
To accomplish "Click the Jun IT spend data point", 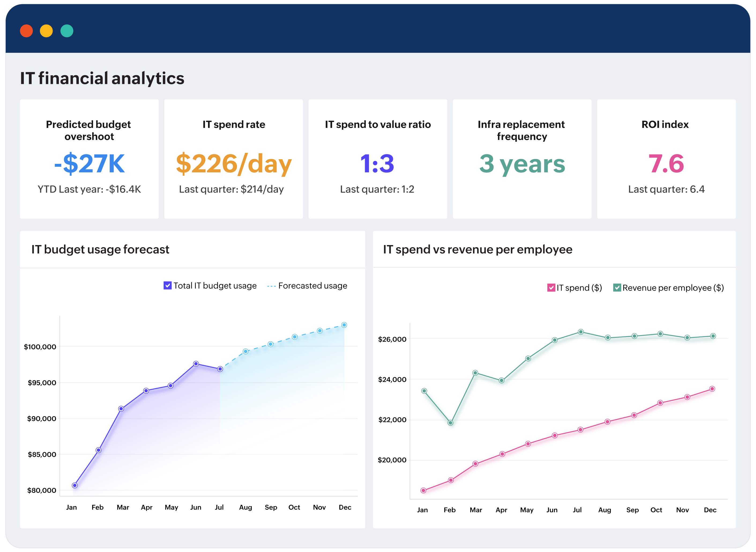I will pos(555,435).
